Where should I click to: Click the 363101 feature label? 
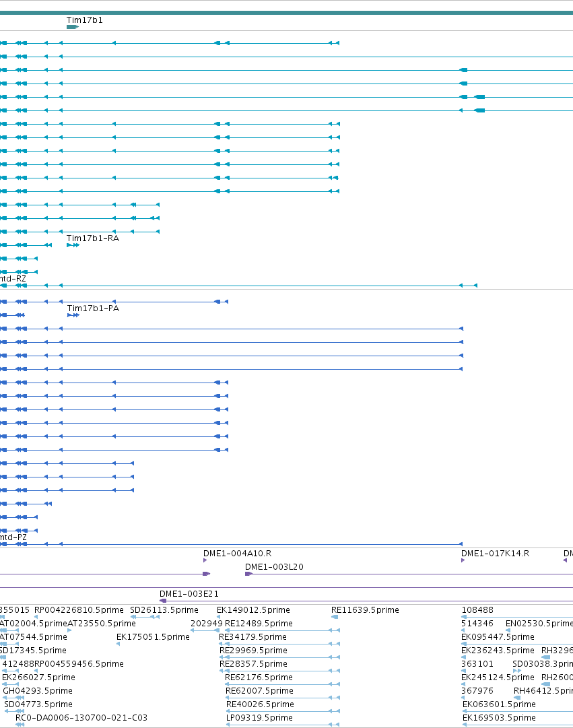click(477, 664)
